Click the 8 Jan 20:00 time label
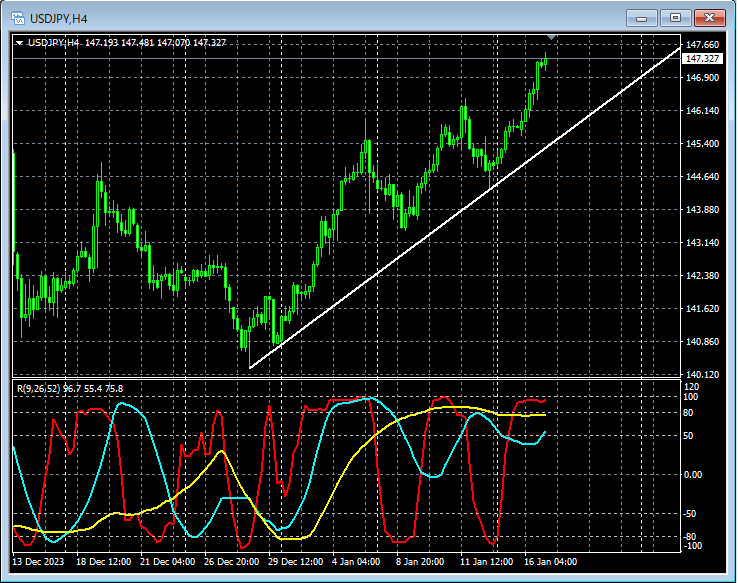Viewport: 738px width, 583px height. (x=420, y=562)
